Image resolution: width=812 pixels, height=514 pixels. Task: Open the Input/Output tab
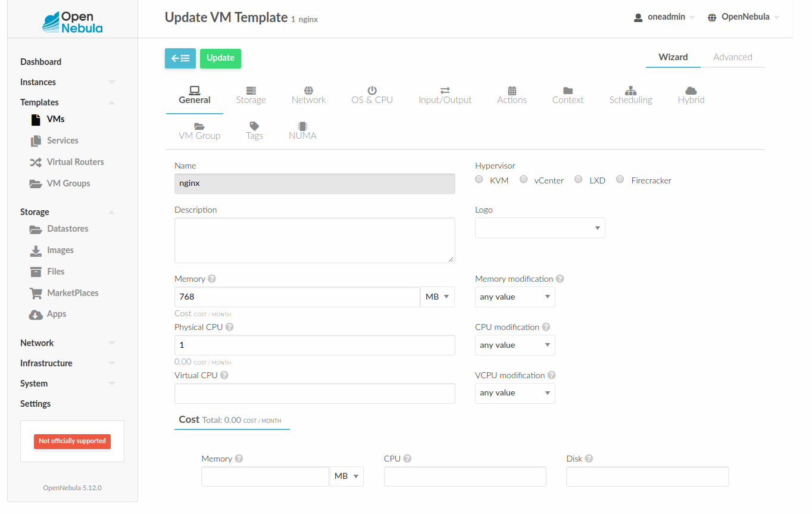(x=445, y=95)
